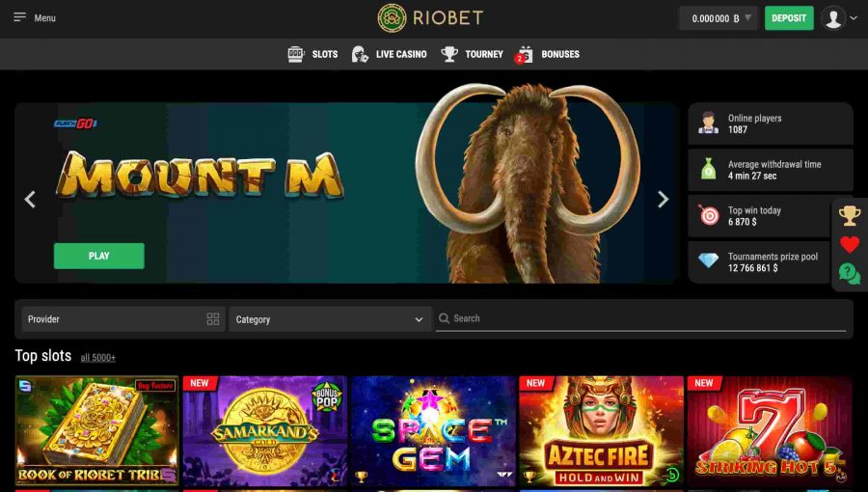
Task: Open the user profile avatar
Action: click(x=833, y=18)
